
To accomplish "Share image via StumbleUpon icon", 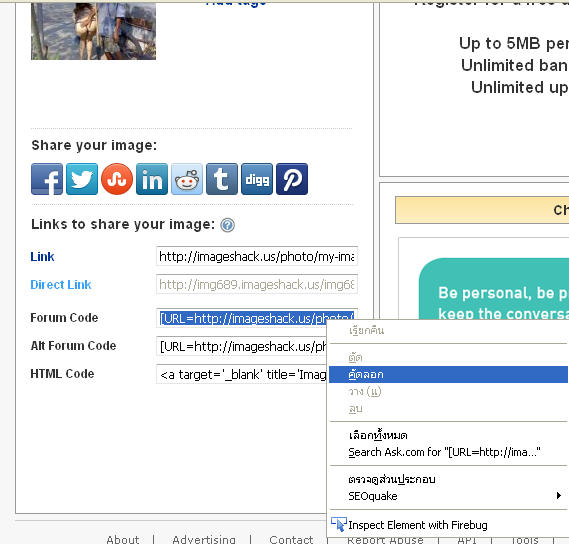I will click(117, 179).
